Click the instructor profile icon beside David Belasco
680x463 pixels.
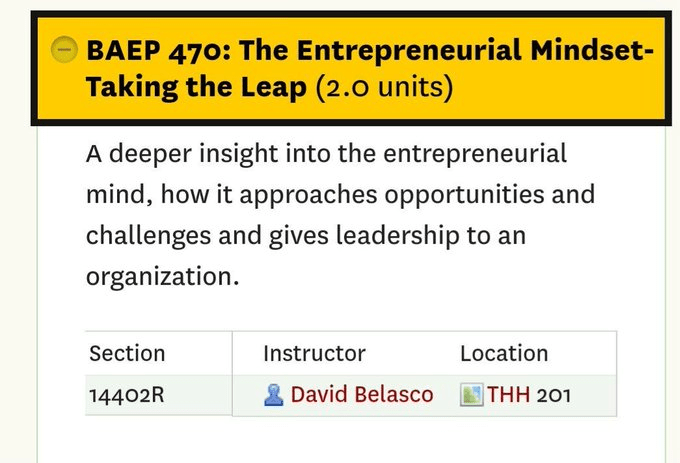pos(274,395)
